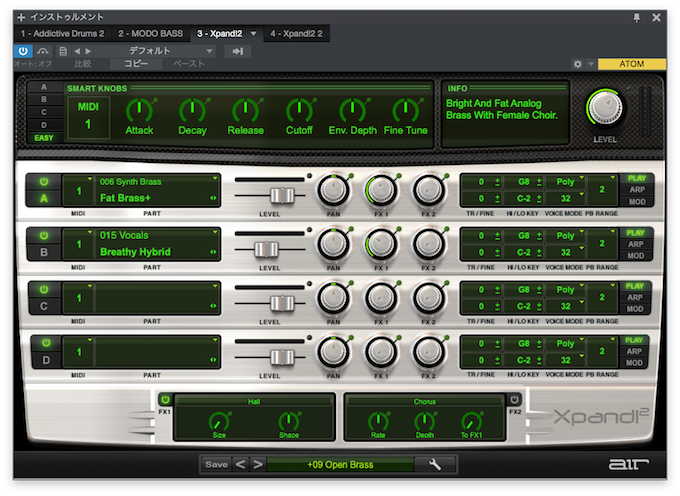Click part C level fader handle
This screenshot has width=680, height=496.
tap(282, 303)
